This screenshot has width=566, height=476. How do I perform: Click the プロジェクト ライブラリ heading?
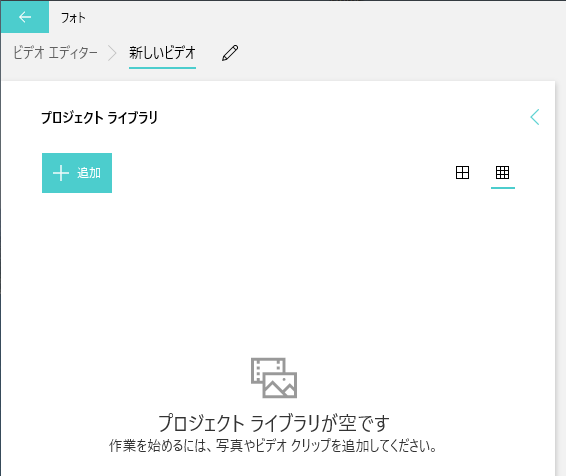coord(99,118)
